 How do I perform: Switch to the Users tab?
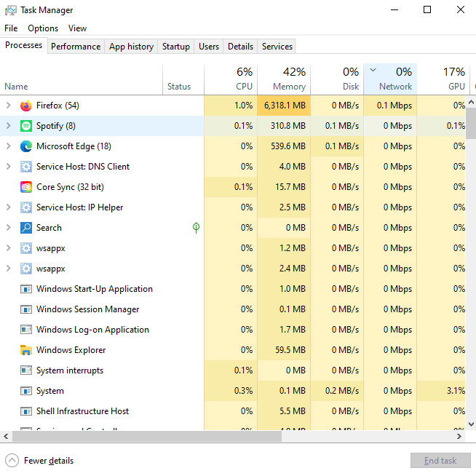pyautogui.click(x=209, y=47)
